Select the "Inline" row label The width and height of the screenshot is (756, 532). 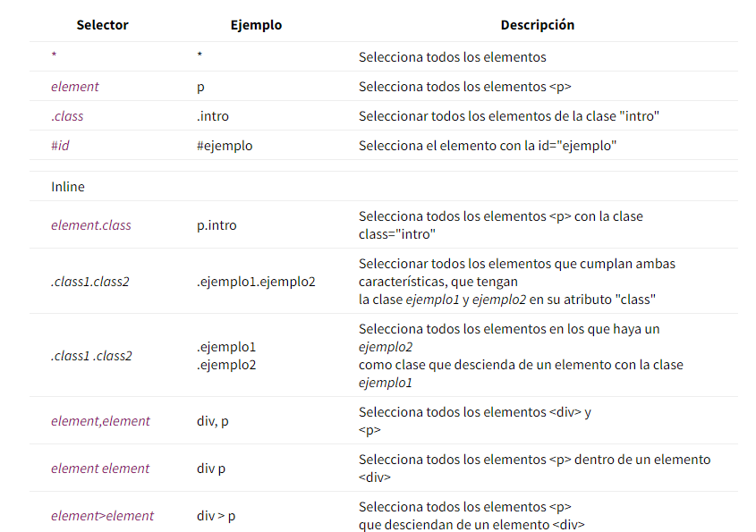tap(68, 187)
